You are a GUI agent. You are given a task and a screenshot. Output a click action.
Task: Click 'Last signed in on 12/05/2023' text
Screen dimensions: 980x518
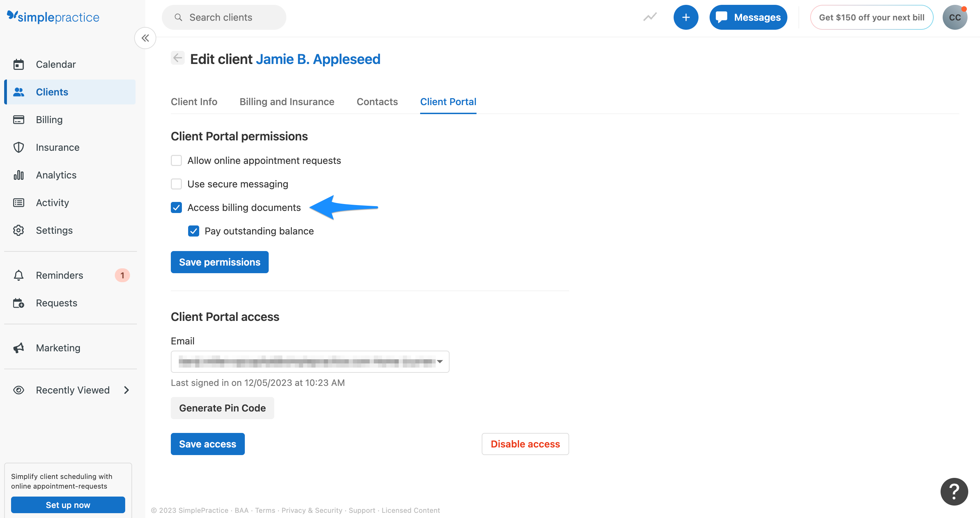tap(231, 383)
